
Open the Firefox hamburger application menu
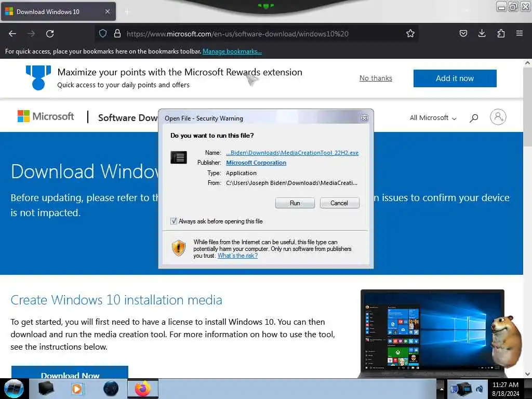(x=520, y=33)
